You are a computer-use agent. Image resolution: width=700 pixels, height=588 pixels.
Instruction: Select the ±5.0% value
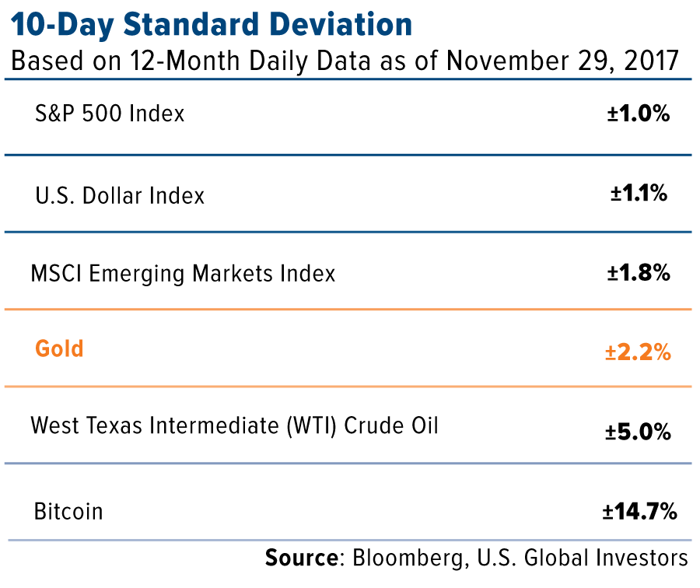pyautogui.click(x=639, y=432)
